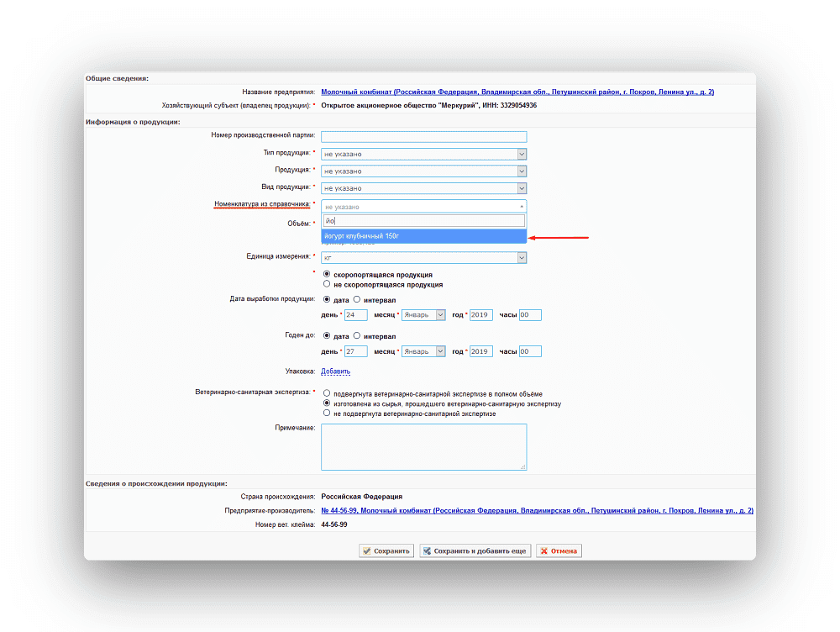Click the icon on Сохранить и добавить еще
This screenshot has width=840, height=632.
point(427,550)
